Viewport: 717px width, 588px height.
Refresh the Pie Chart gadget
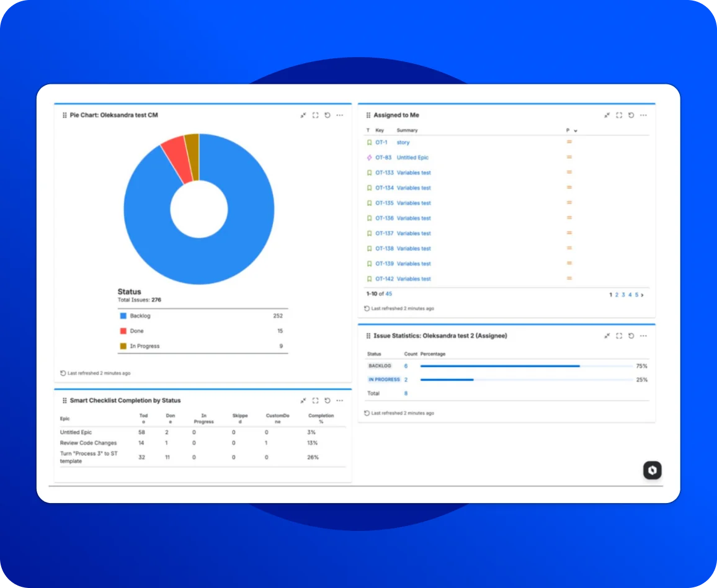click(327, 115)
